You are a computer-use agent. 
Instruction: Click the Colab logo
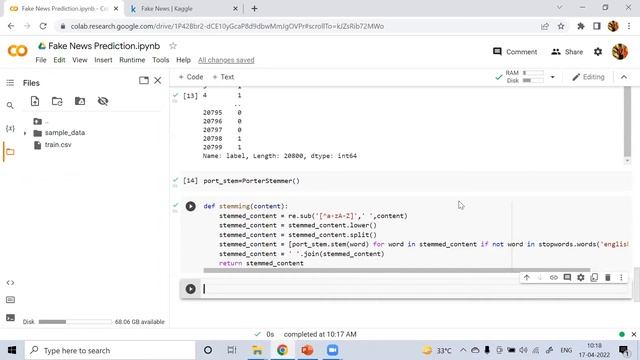coord(18,51)
